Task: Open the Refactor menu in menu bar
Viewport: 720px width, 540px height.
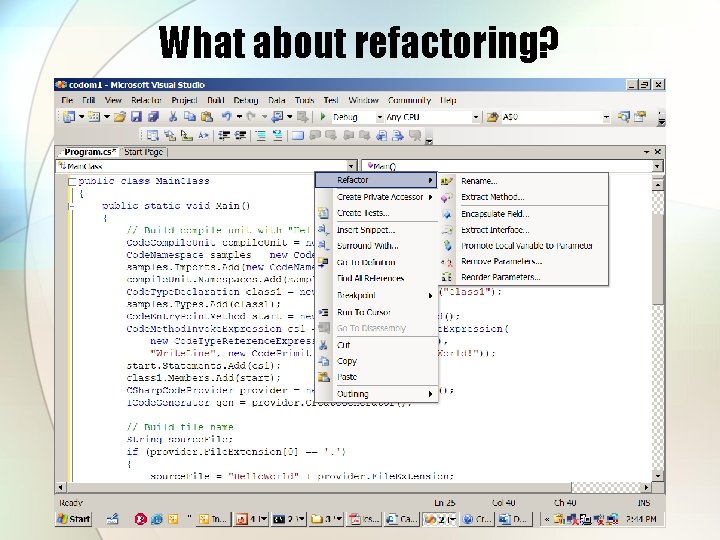Action: tap(146, 100)
